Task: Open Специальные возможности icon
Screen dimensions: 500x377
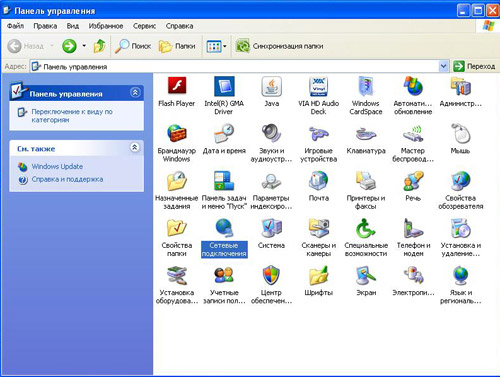Action: click(366, 229)
